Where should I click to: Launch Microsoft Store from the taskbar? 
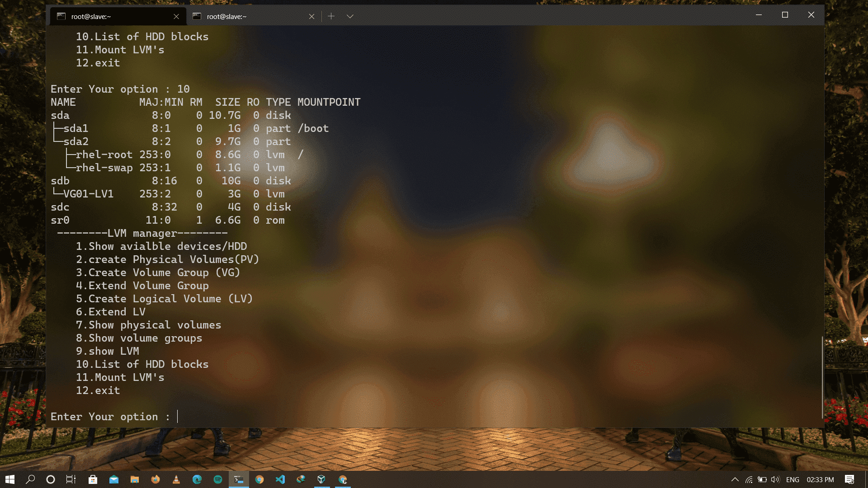[93, 479]
